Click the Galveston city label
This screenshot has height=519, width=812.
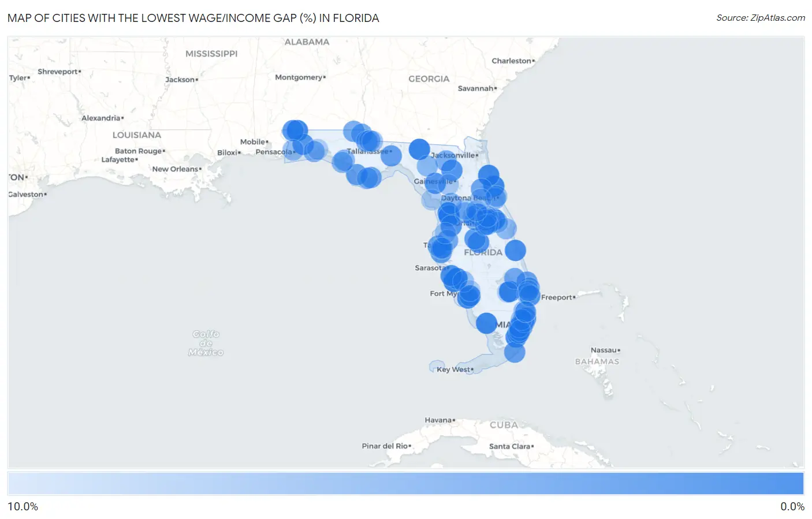click(27, 195)
